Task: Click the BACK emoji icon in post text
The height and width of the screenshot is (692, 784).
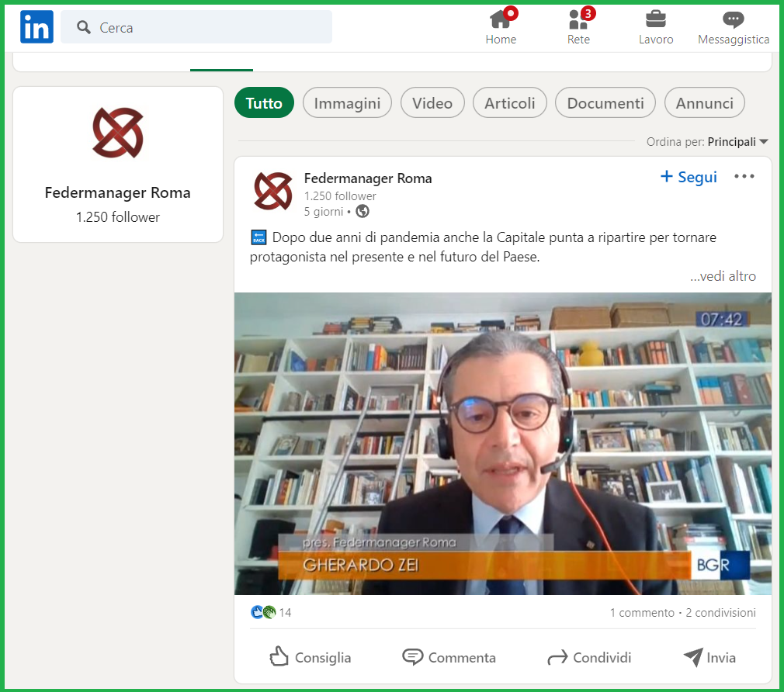Action: click(258, 237)
